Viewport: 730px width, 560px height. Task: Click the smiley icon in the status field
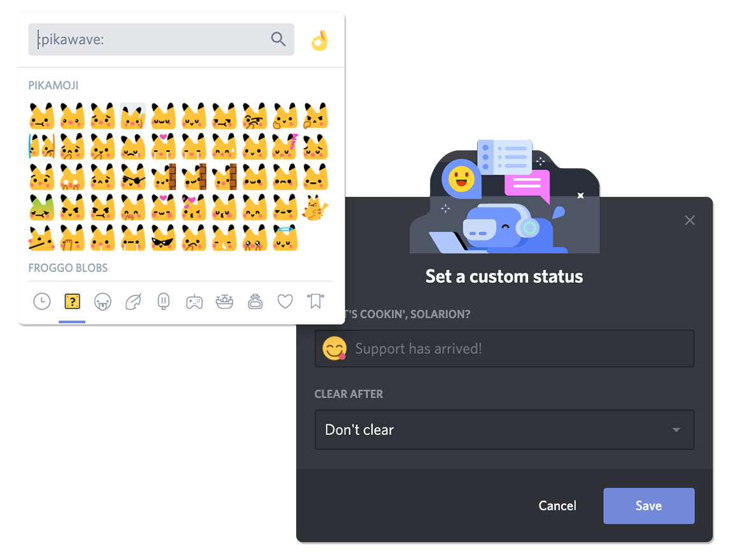click(333, 348)
